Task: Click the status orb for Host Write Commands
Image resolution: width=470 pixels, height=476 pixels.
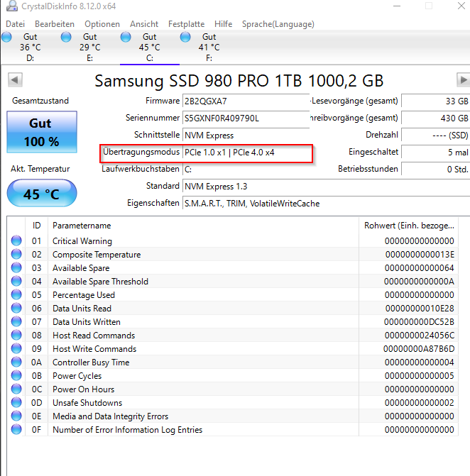Action: 16,348
